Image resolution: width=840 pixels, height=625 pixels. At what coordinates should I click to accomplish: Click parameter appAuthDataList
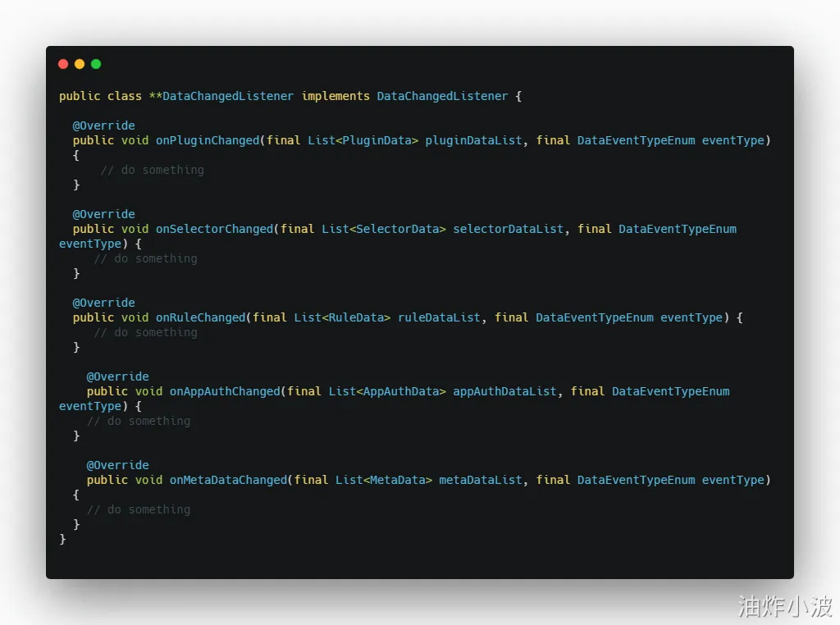pos(504,391)
